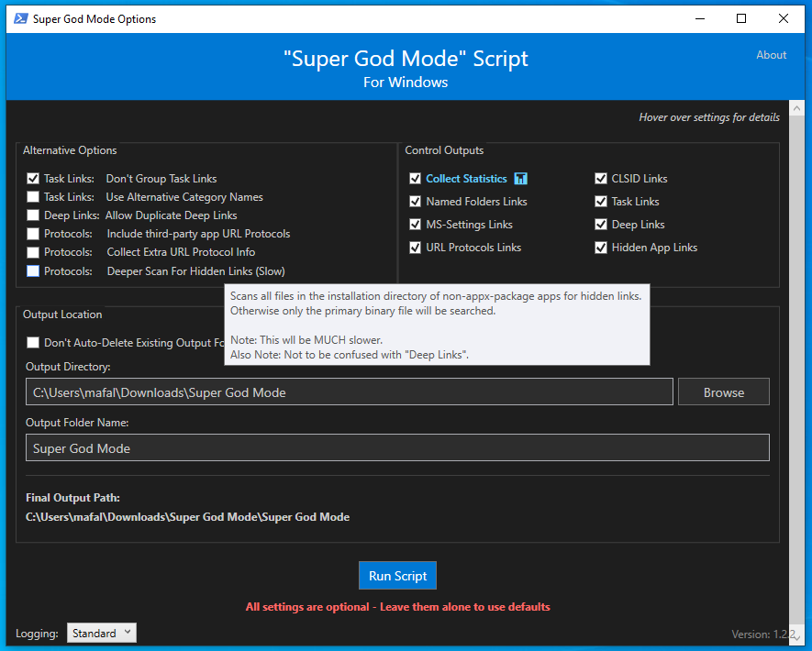Minimize the Super God Mode Options window
The width and height of the screenshot is (812, 651).
700,18
